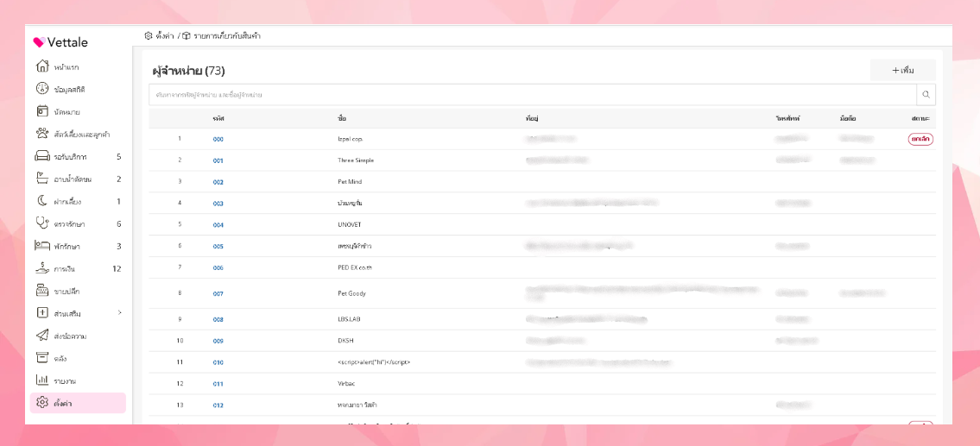Click the + เพิ่ม add supplier button
Viewport: 980px width, 446px height.
coord(902,70)
